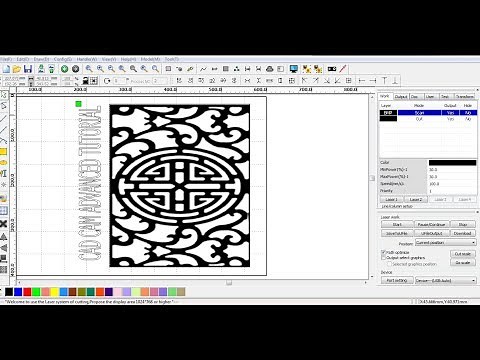Click the Cut scale button
The width and height of the screenshot is (480, 360).
tap(463, 254)
